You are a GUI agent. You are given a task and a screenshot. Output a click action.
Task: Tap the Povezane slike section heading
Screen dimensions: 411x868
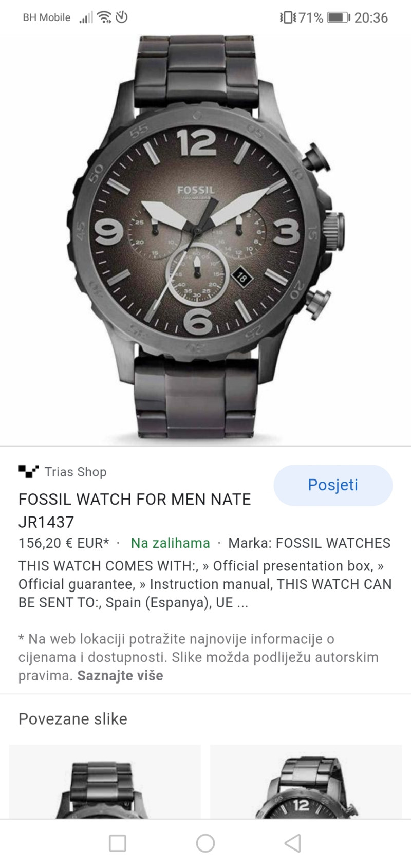click(x=73, y=719)
